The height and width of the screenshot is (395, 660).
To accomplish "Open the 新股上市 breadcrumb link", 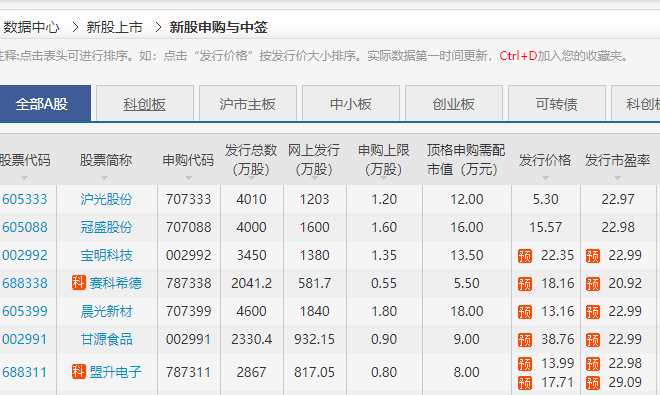I will 114,27.
